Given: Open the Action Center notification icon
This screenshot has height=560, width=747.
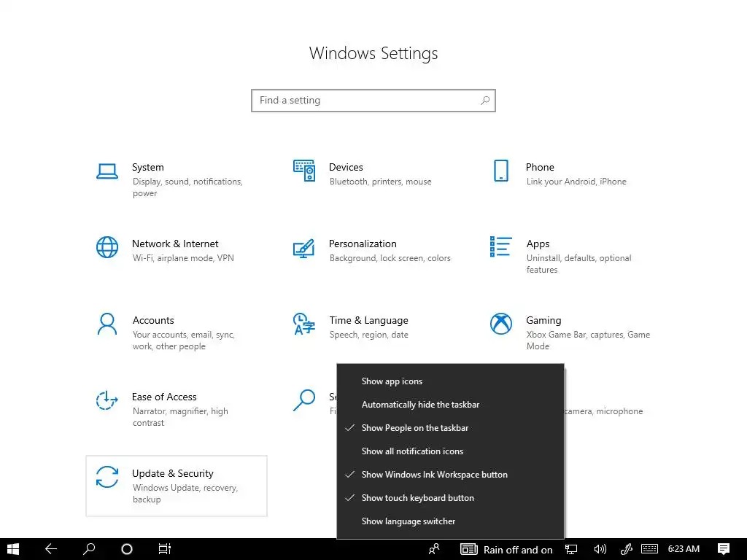Looking at the screenshot, I should pos(723,549).
